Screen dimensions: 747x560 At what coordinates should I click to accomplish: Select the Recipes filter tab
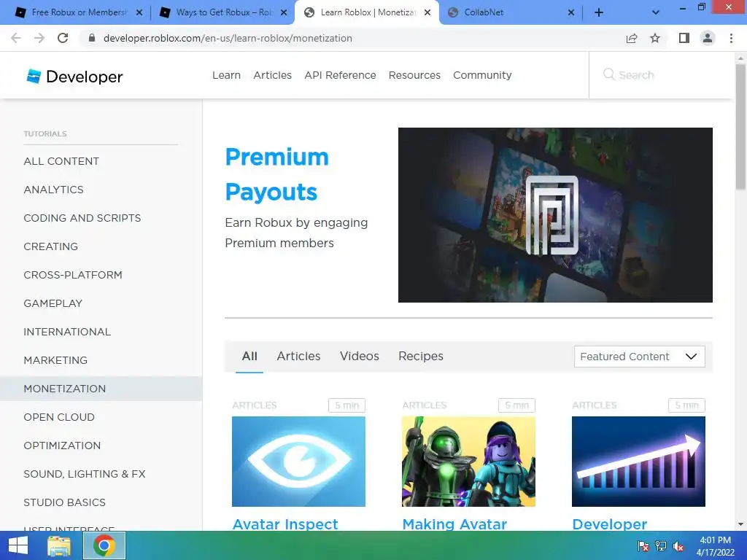[421, 356]
